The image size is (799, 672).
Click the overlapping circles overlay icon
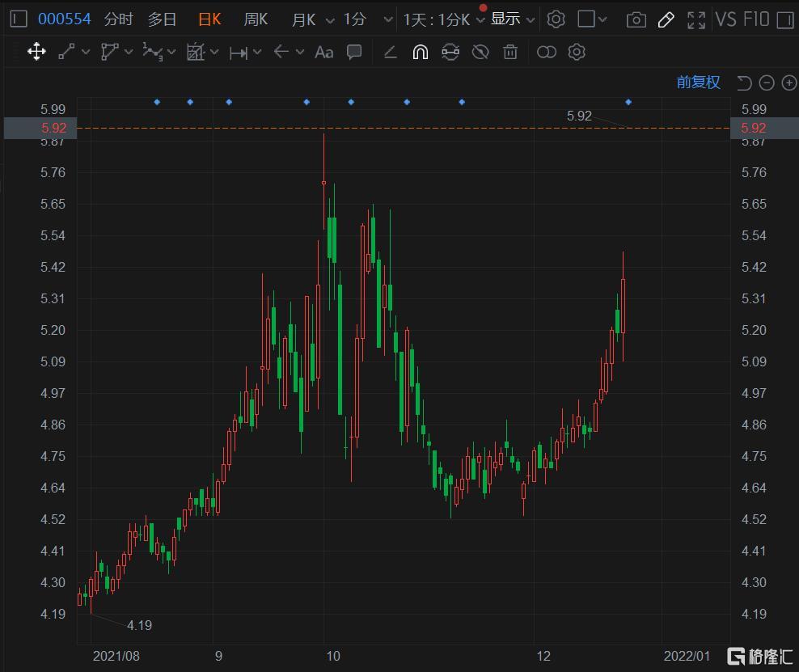tap(546, 52)
